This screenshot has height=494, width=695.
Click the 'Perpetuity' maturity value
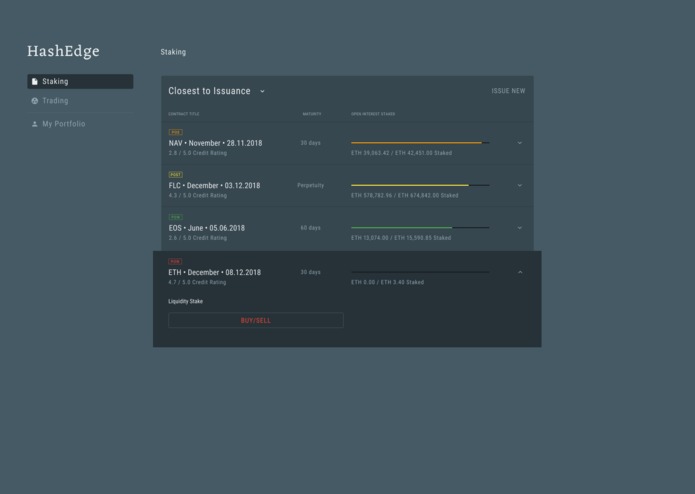click(x=311, y=185)
